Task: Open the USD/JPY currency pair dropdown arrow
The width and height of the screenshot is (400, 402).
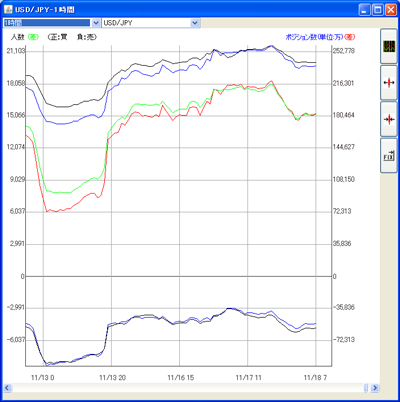Action: (195, 23)
